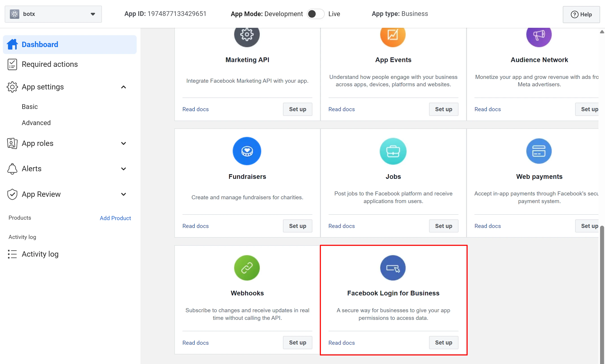
Task: Click the App ID number text
Action: coord(177,14)
